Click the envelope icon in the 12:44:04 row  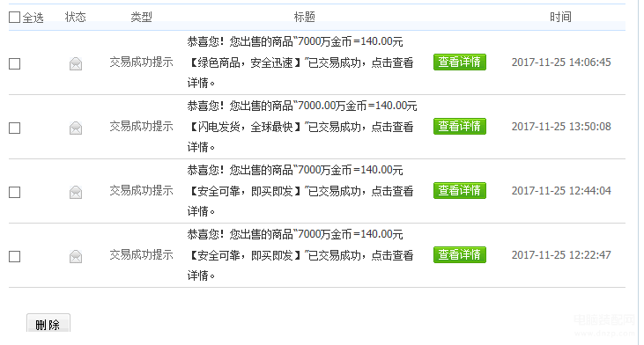point(76,192)
